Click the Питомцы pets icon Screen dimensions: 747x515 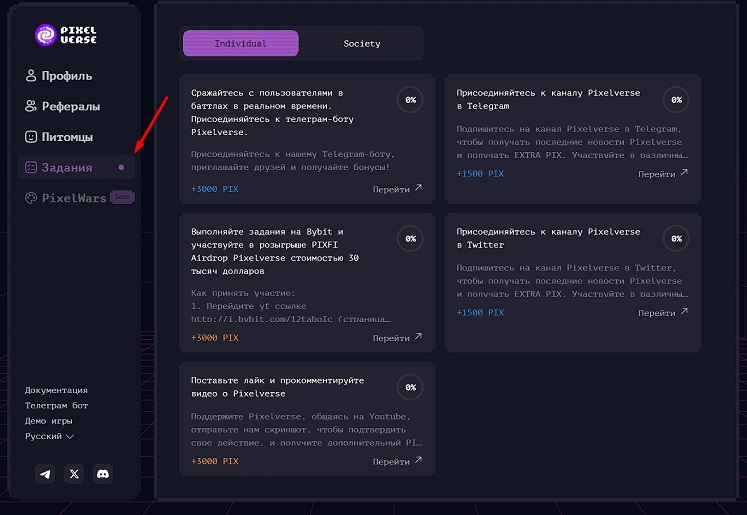pyautogui.click(x=32, y=137)
